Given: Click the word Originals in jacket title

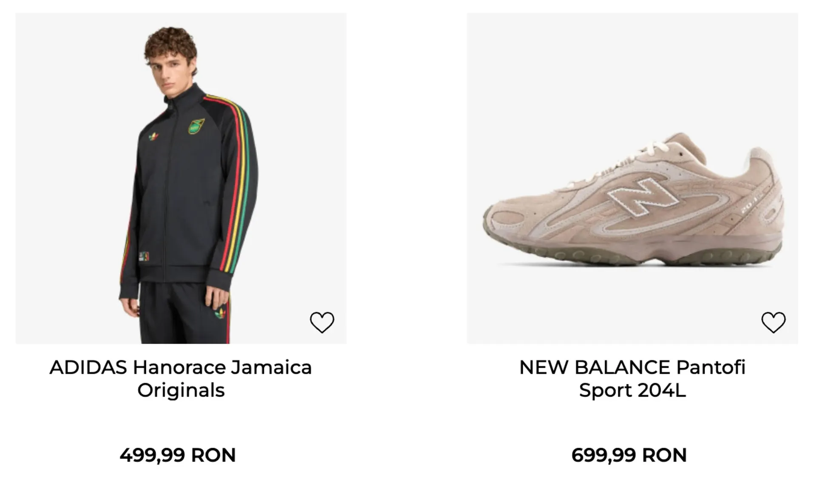Looking at the screenshot, I should pos(181,390).
